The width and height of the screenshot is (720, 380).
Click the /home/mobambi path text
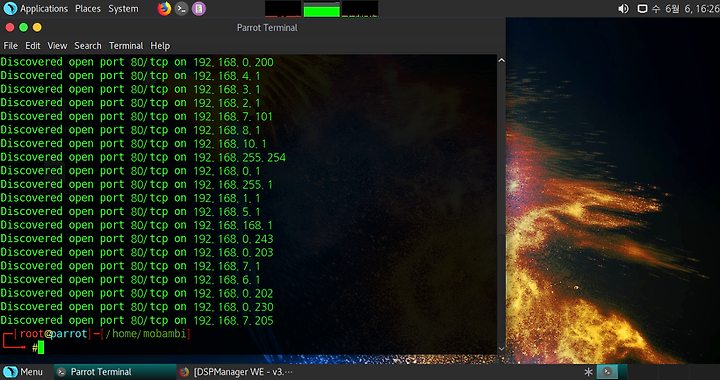point(146,334)
